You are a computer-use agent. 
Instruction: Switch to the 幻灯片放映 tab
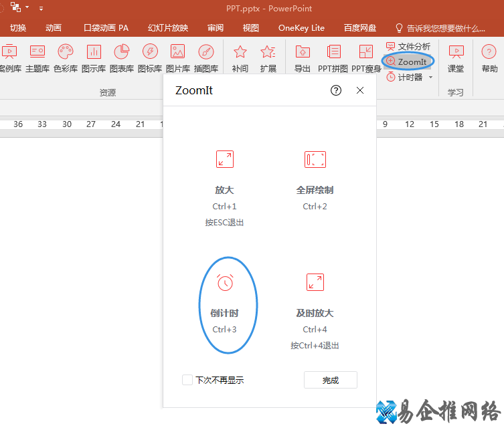(168, 28)
